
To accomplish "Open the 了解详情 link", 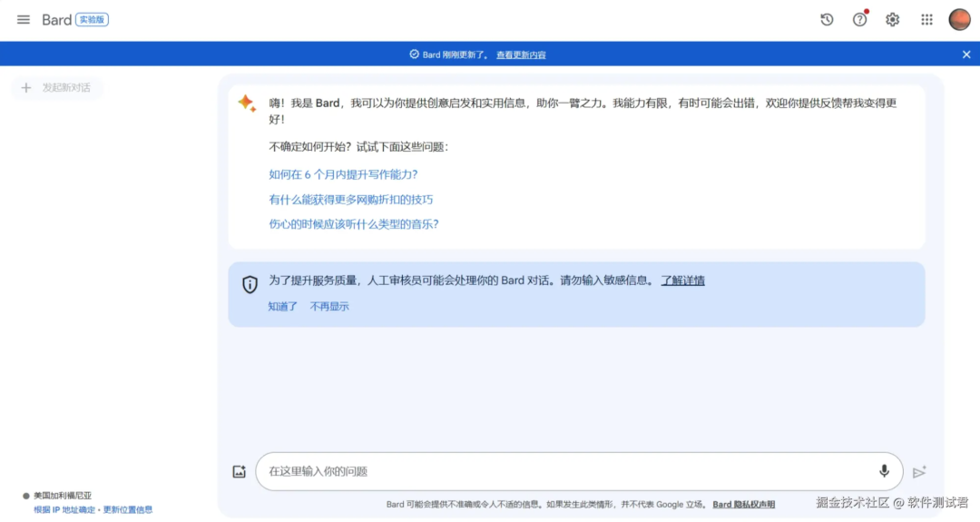I will (682, 281).
